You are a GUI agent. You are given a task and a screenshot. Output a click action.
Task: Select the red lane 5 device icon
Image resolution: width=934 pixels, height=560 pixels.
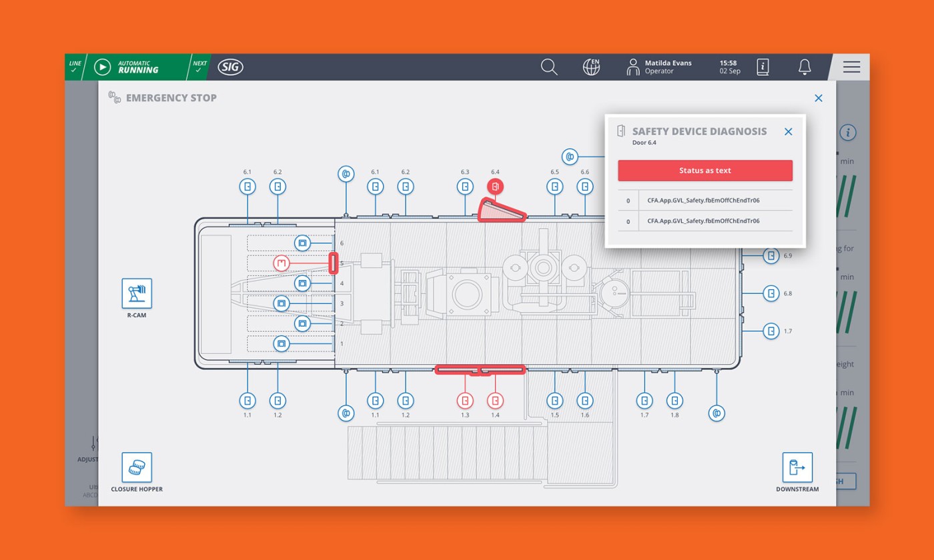point(282,263)
